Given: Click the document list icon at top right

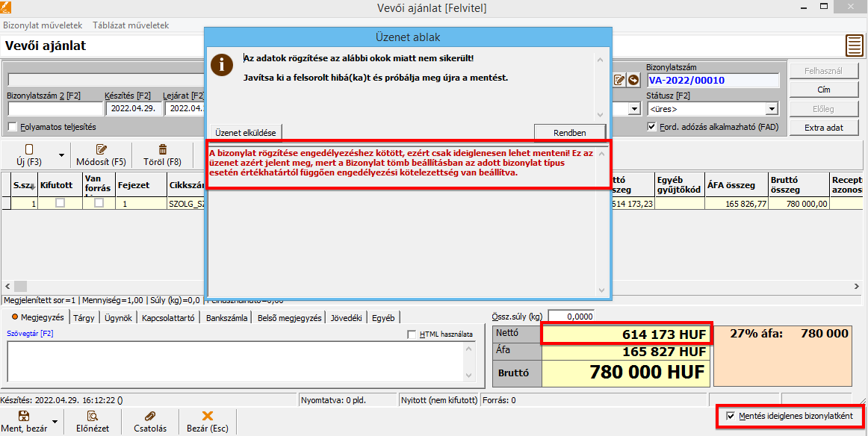Looking at the screenshot, I should tap(854, 46).
